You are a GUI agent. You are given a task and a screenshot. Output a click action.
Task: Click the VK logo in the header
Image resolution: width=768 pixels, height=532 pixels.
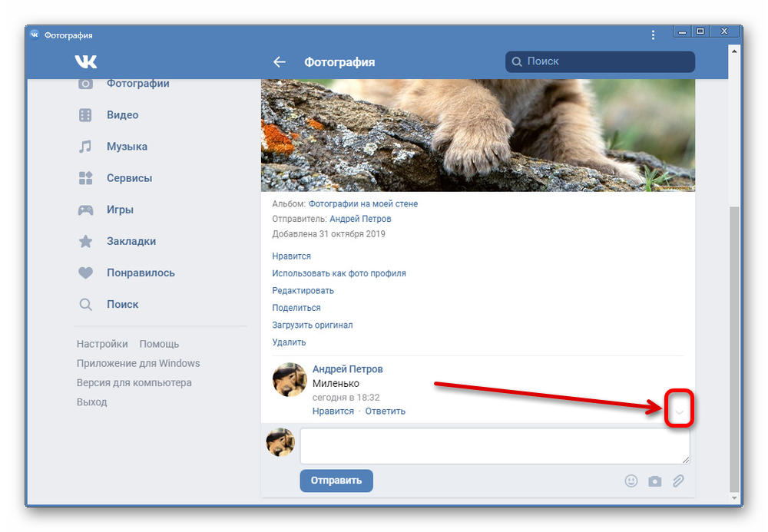coord(86,61)
